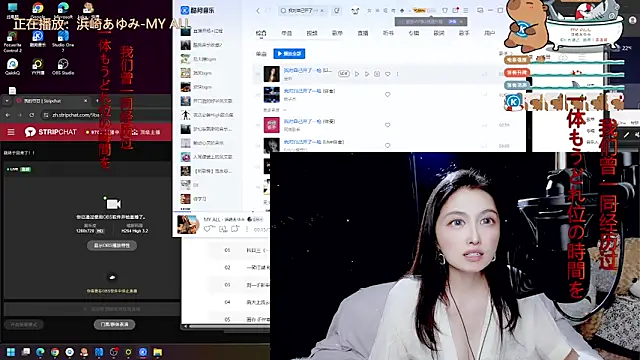Image resolution: width=640 pixels, height=360 pixels.
Task: Select the 专辑 tab in Kugou search
Action: 413,33
